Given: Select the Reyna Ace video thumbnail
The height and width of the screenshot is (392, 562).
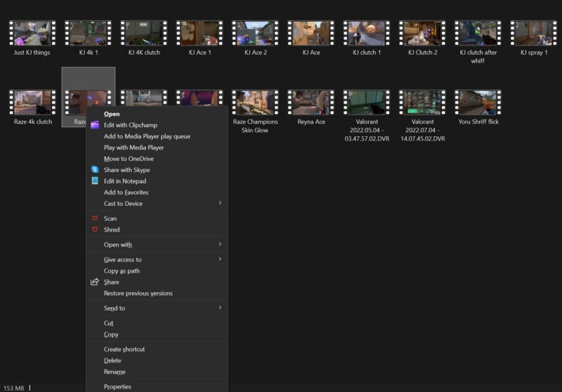Looking at the screenshot, I should coord(311,103).
